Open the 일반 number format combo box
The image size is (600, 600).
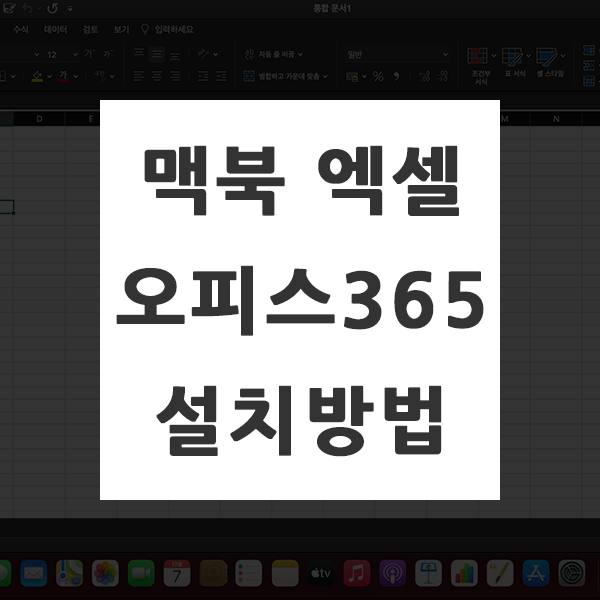(x=397, y=55)
